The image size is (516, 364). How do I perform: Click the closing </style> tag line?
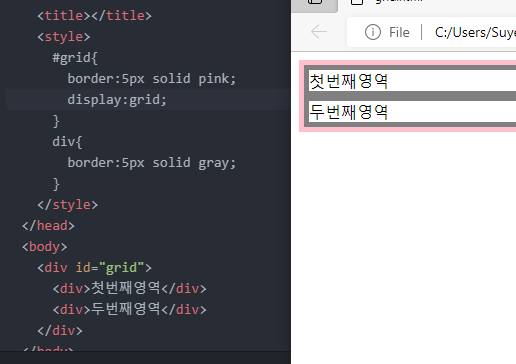click(x=68, y=205)
